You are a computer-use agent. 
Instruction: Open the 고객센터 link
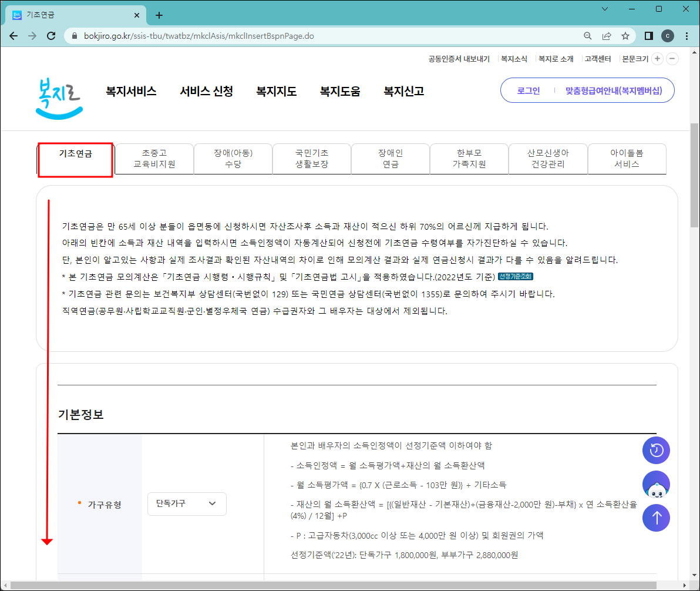click(598, 59)
